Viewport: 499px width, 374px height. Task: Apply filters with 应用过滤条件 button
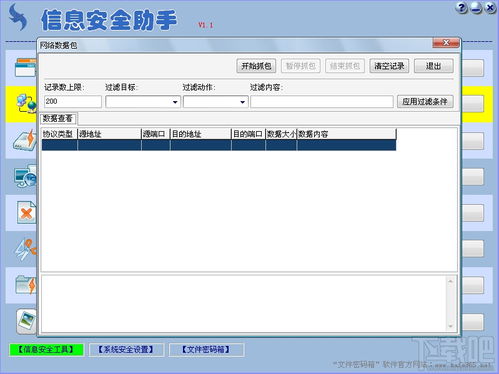pos(425,102)
